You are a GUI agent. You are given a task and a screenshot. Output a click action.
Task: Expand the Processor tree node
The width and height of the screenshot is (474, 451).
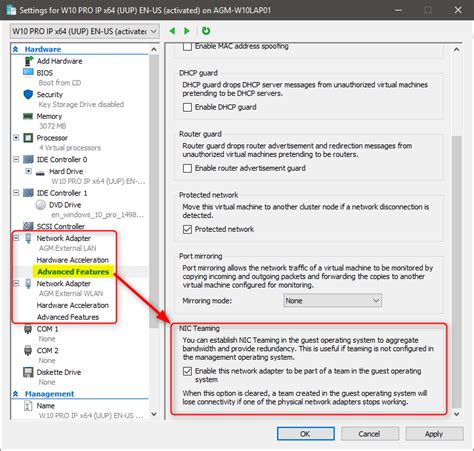[16, 138]
